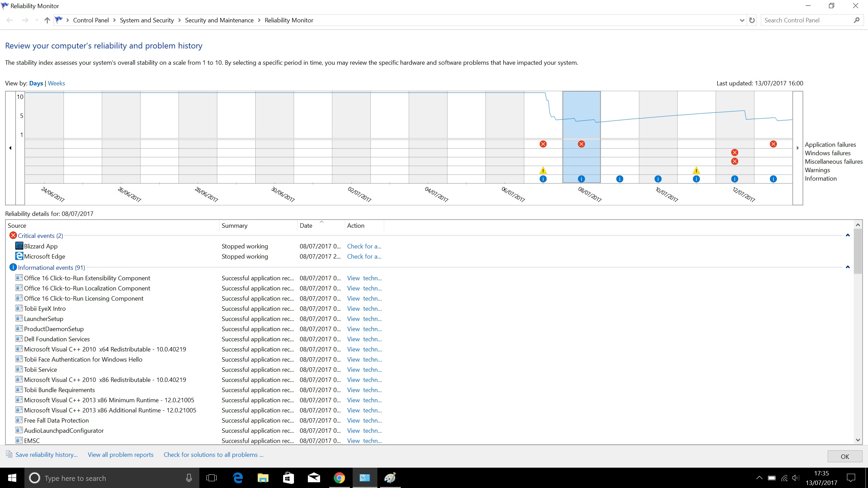Click the information icon on 13/07/2017
Viewport: 868px width, 488px height.
click(773, 179)
